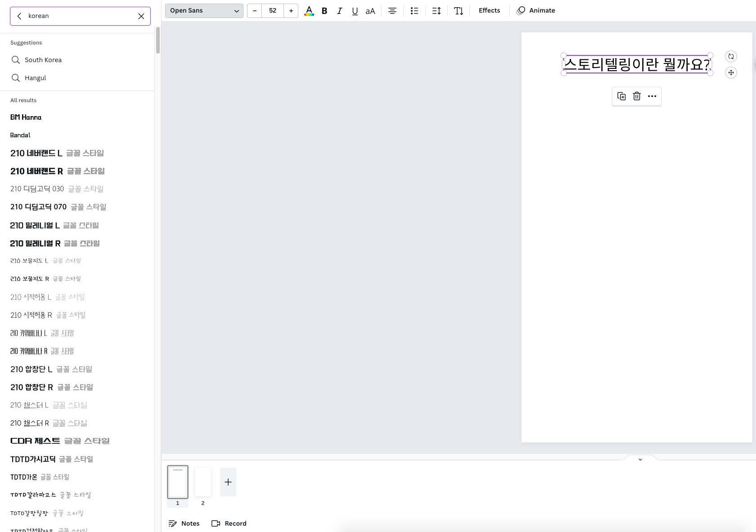756x532 pixels.
Task: Clear the korean search text
Action: 141,16
